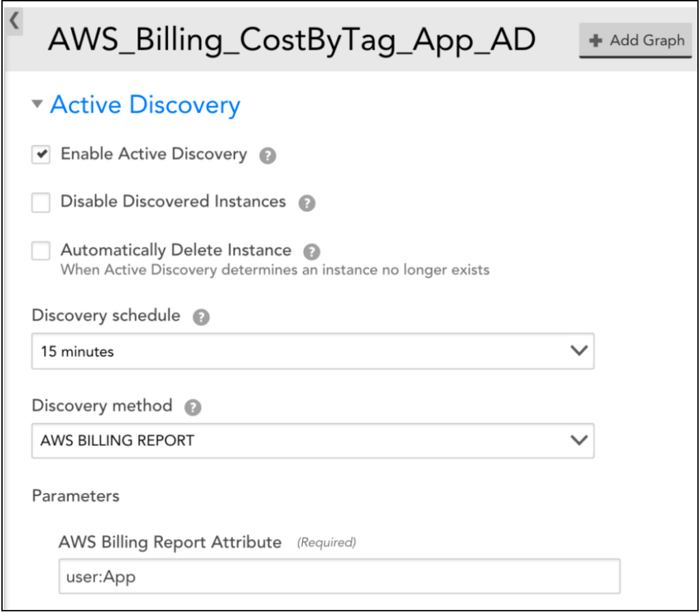The height and width of the screenshot is (614, 700).
Task: Click the Enable Active Discovery label text
Action: coord(154,155)
